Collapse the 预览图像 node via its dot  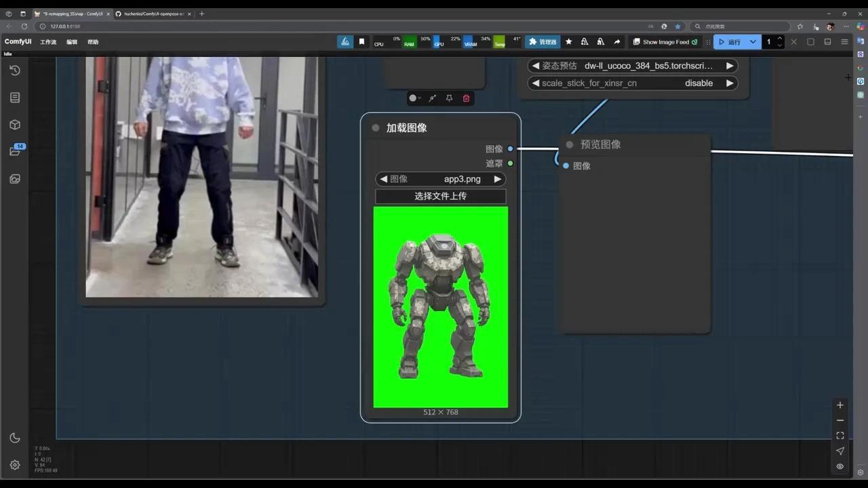click(570, 144)
